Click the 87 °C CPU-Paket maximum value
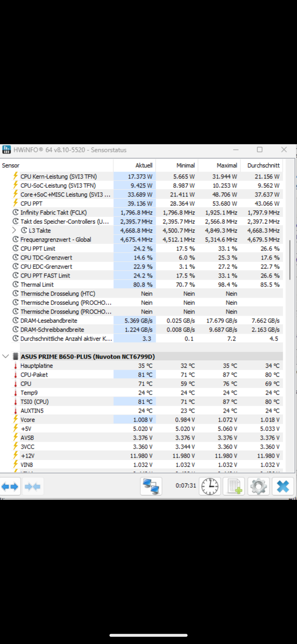Image resolution: width=297 pixels, height=644 pixels. click(x=230, y=375)
